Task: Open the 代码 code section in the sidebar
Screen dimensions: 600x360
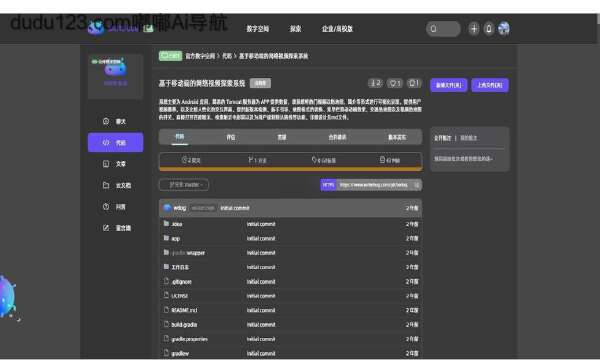Action: click(x=115, y=142)
